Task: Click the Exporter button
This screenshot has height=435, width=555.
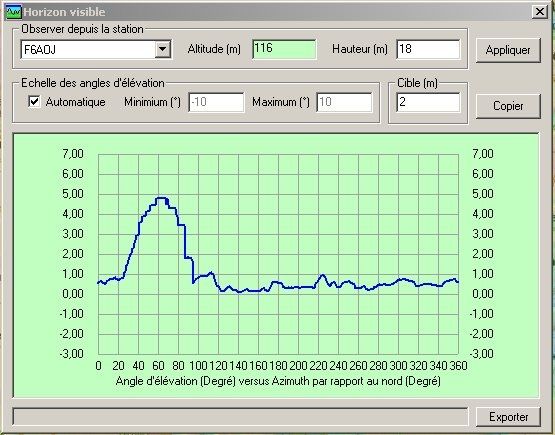Action: coord(508,417)
